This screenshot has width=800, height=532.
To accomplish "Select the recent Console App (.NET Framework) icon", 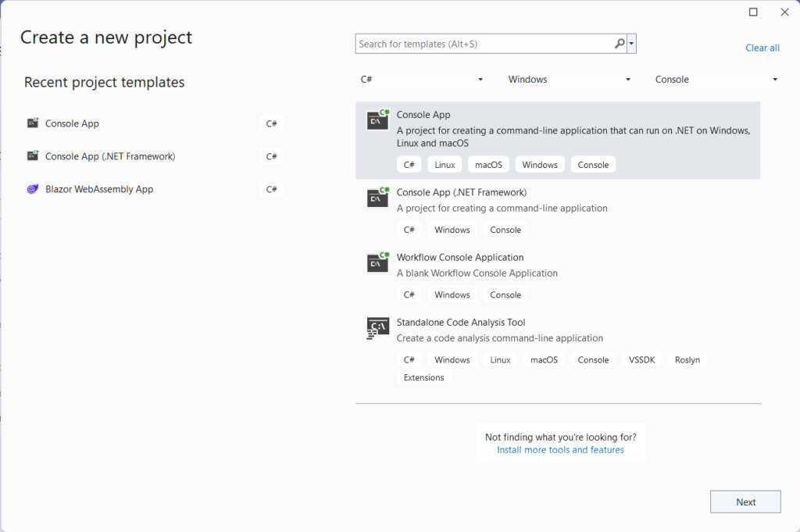I will click(33, 155).
